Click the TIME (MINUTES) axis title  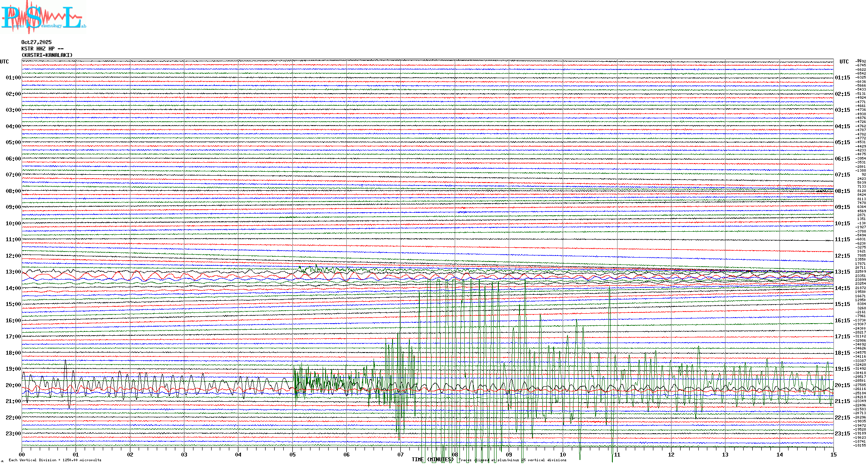coord(432,460)
